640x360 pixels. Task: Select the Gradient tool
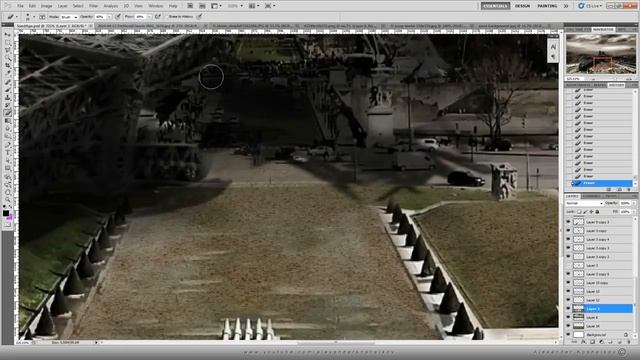tap(7, 121)
